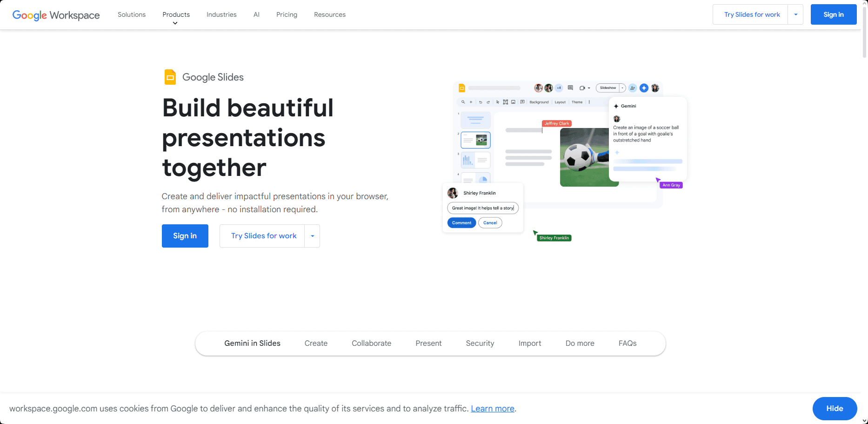The height and width of the screenshot is (424, 868).
Task: Click the green Shirley Franklin cursor label
Action: coord(554,238)
